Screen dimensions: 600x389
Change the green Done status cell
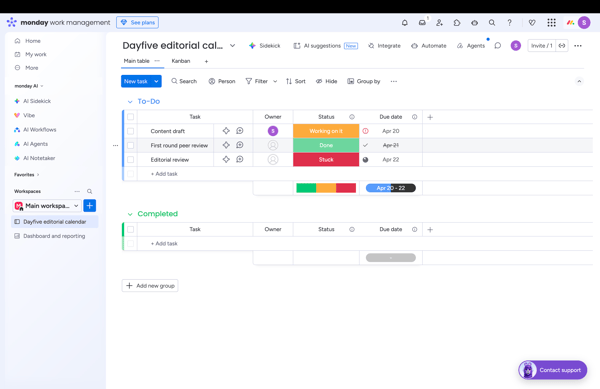pos(326,145)
